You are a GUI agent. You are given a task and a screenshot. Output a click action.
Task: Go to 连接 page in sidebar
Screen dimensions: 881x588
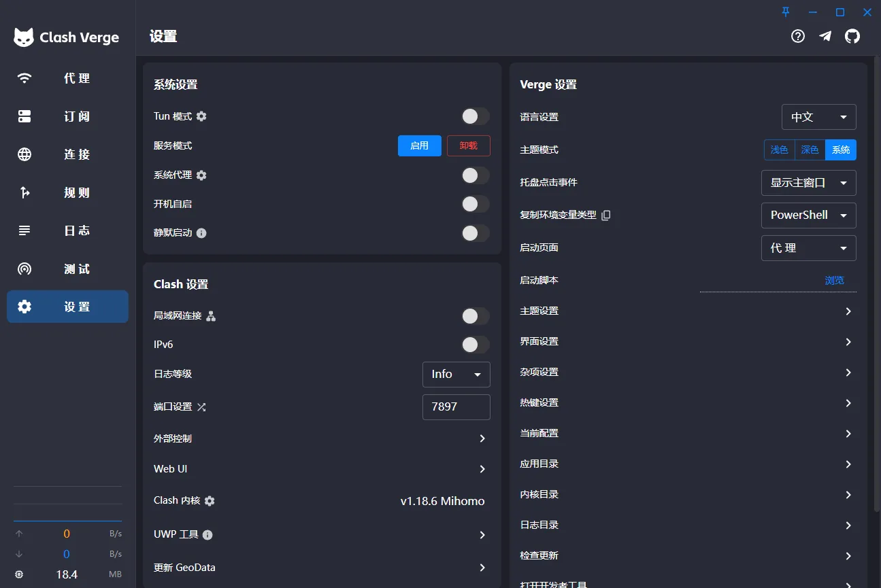[67, 154]
